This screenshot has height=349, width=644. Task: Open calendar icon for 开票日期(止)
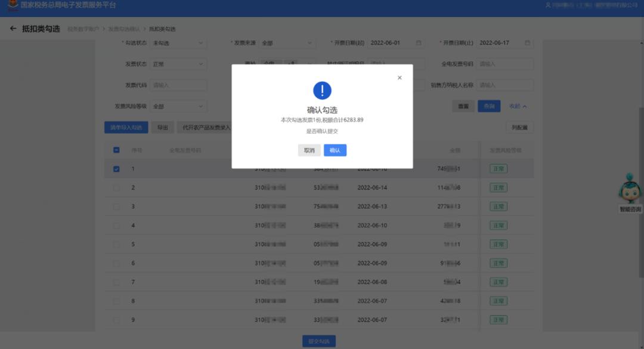(x=527, y=43)
